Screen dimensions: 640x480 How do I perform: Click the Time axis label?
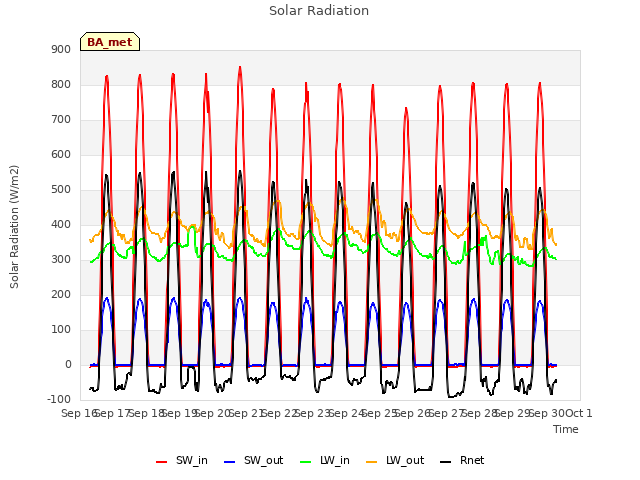pos(566,429)
